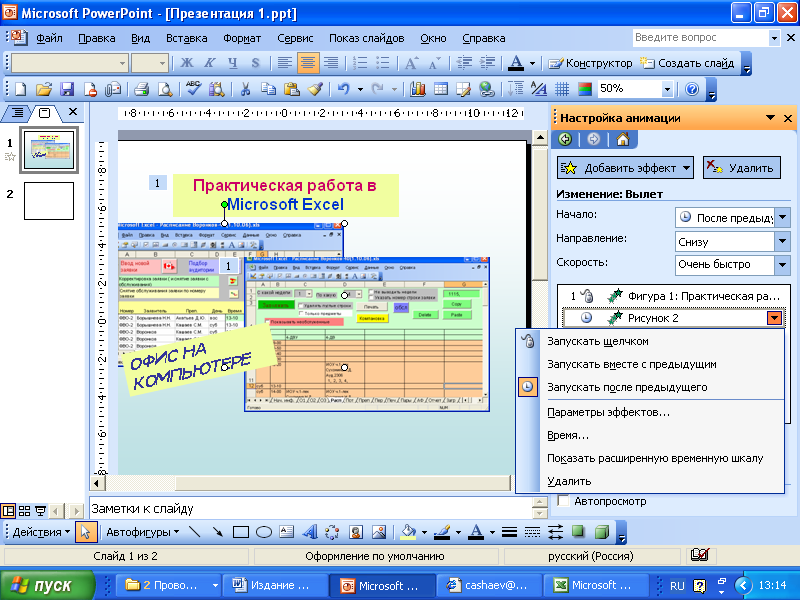Open the Вставка menu

tap(187, 38)
